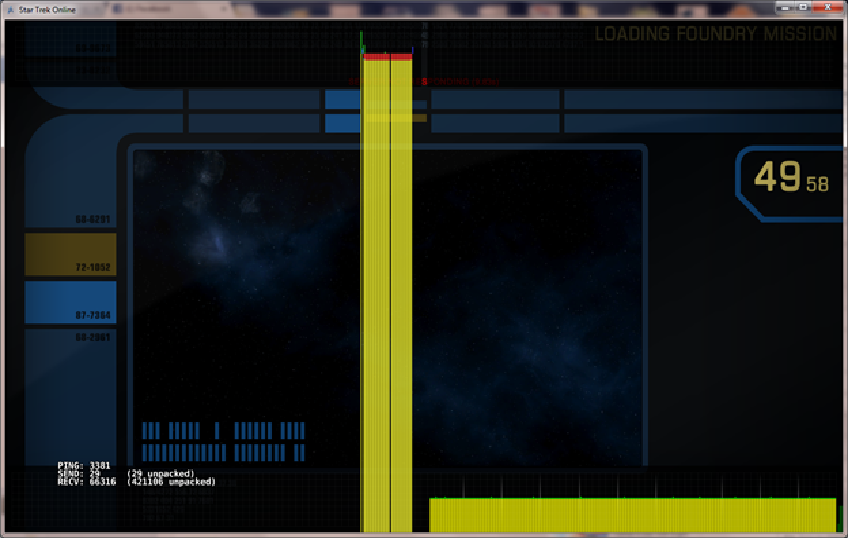Click the 68-2061 panel label
The width and height of the screenshot is (864, 540).
(93, 337)
